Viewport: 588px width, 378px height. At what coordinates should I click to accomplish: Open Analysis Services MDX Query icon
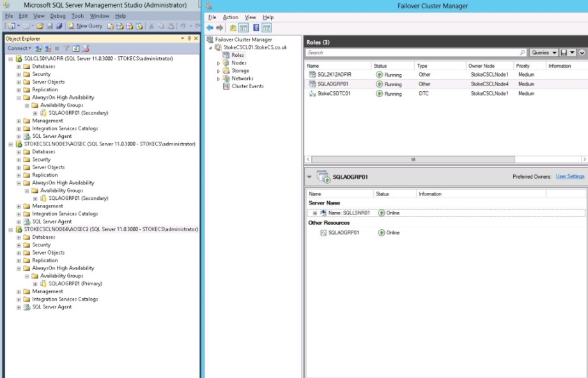(120, 26)
